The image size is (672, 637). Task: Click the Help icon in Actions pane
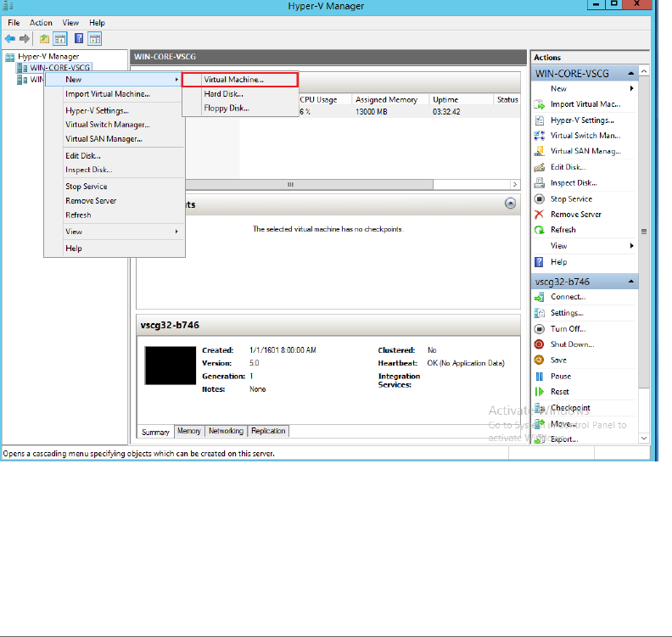(539, 262)
